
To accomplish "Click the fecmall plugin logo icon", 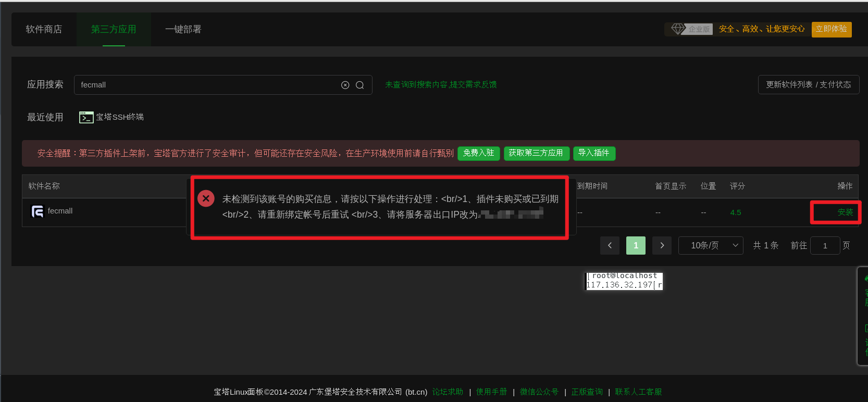I will tap(38, 211).
